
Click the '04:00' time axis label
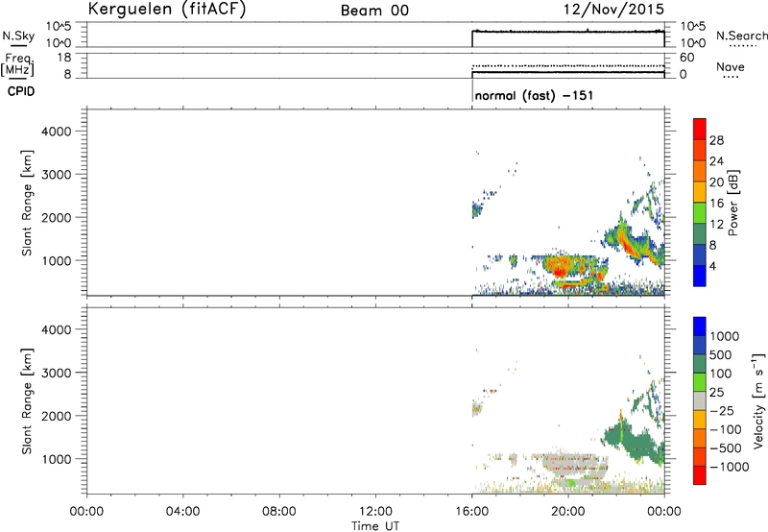tap(183, 512)
